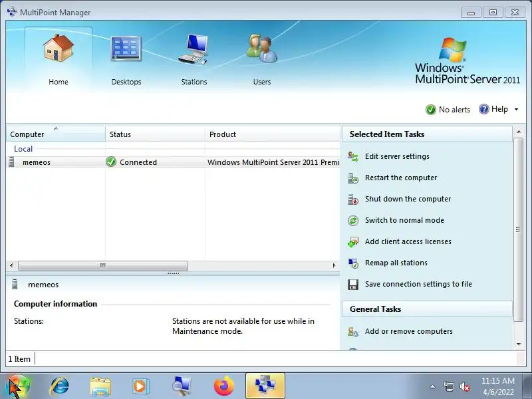
Task: Click the tasks pane scroll up arrow
Action: (x=519, y=131)
